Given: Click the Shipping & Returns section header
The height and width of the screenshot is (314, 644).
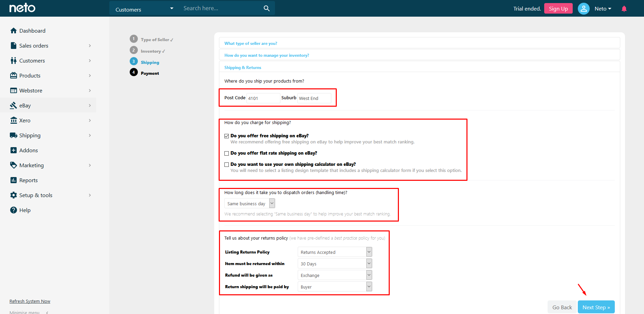Looking at the screenshot, I should pos(420,67).
